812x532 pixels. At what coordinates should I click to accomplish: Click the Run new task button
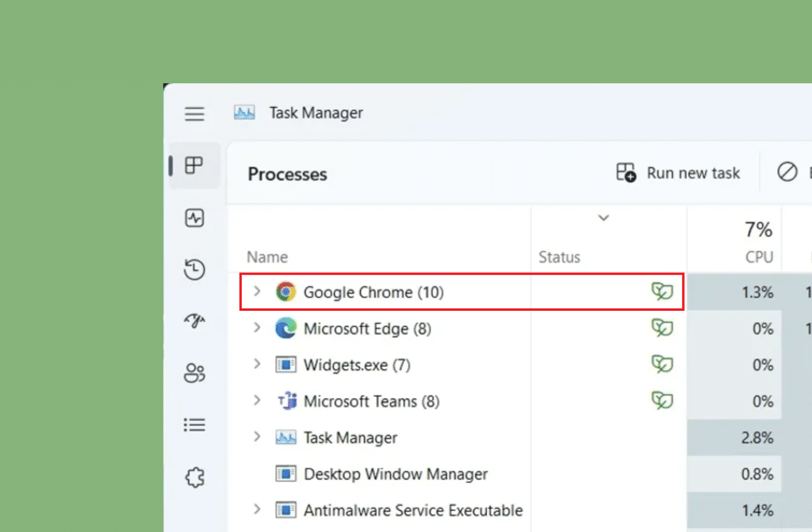pyautogui.click(x=678, y=172)
